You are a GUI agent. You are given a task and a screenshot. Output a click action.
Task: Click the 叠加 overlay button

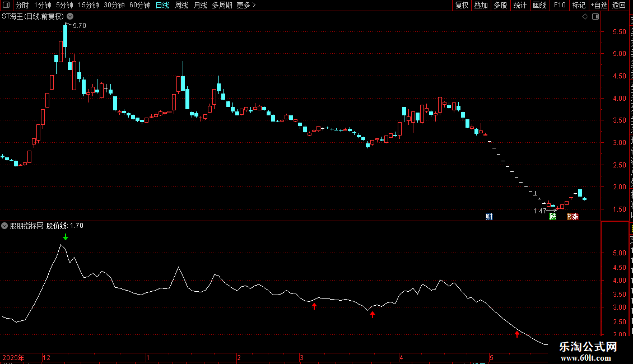pos(481,5)
